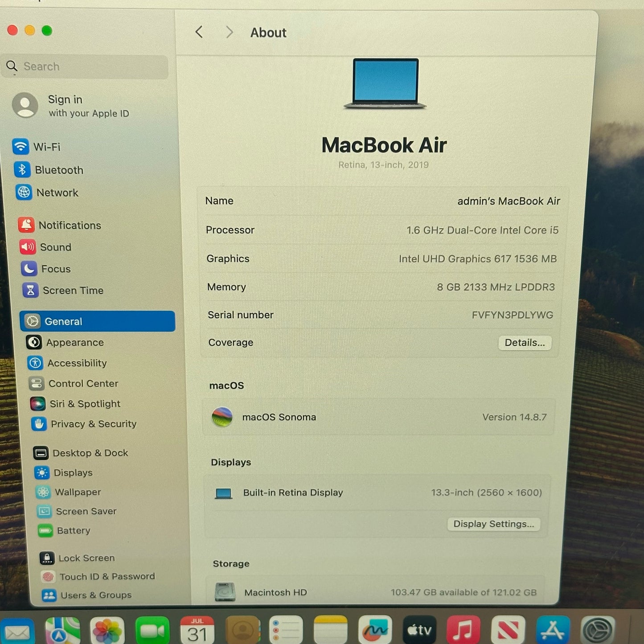Click 13.3-inch (2560 × 1600) text
Viewport: 644px width, 644px height.
pos(486,492)
